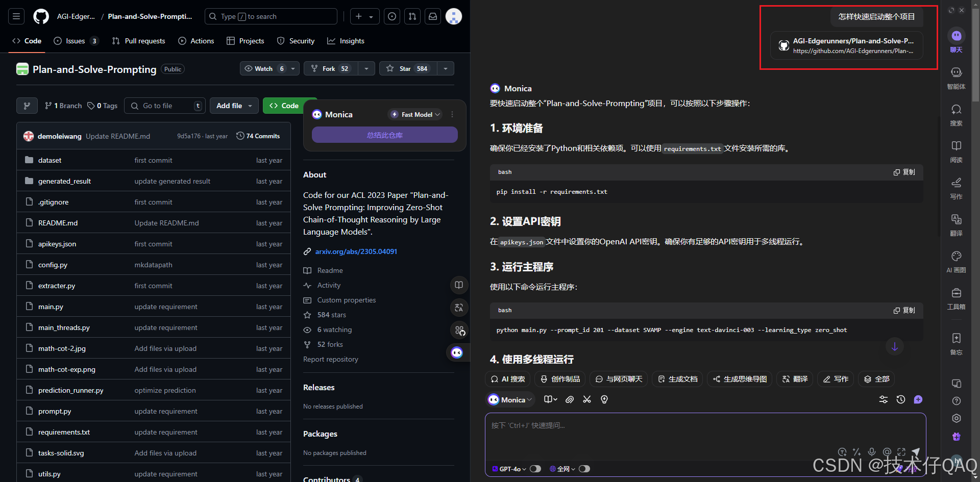
Task: Click the screenshot scissors icon
Action: (x=587, y=399)
